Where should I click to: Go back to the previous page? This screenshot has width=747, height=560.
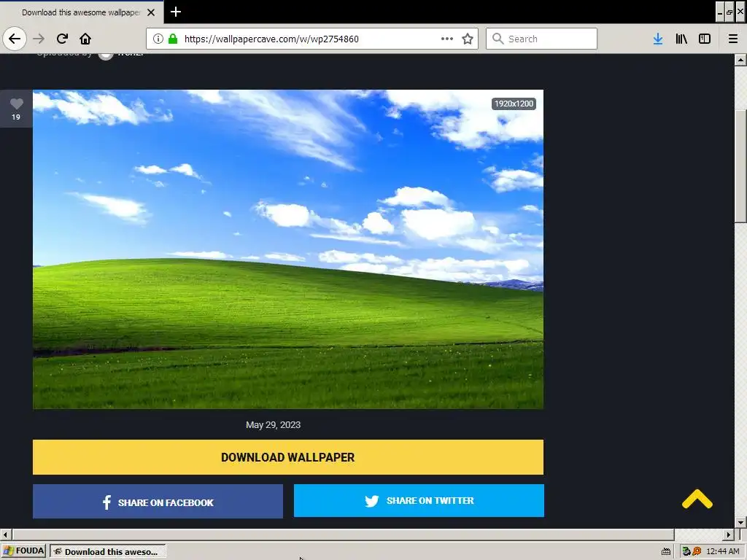pos(15,39)
